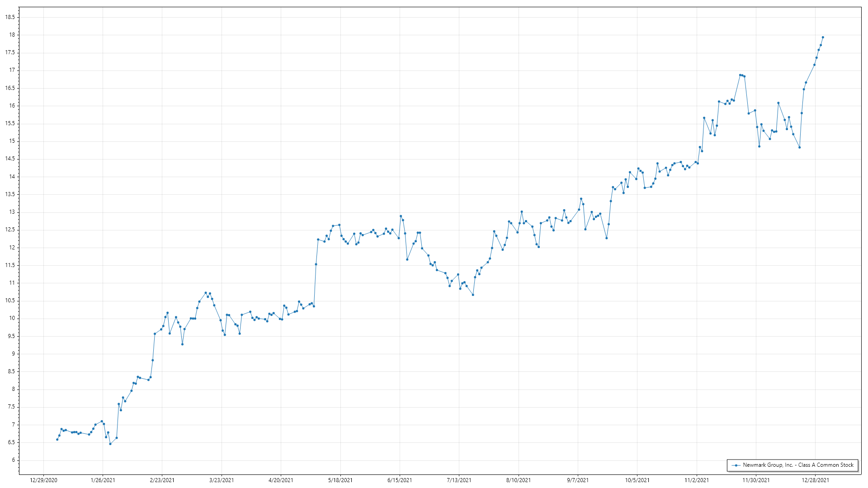Click the 5/18/2021 x-axis label
This screenshot has height=488, width=868.
pyautogui.click(x=340, y=480)
